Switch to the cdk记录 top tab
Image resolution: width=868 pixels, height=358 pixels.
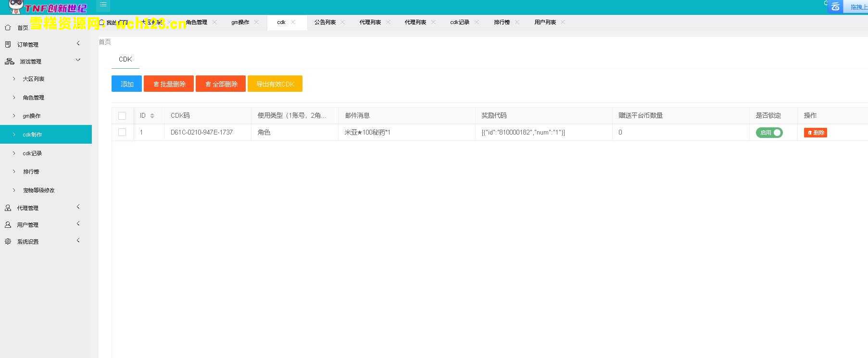460,22
